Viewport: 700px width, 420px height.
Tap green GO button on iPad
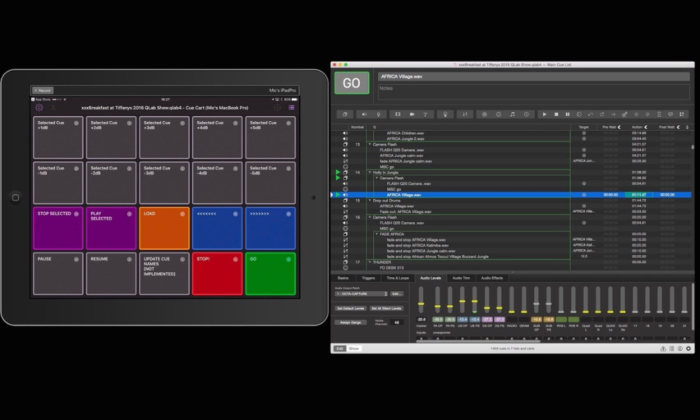[x=271, y=274]
